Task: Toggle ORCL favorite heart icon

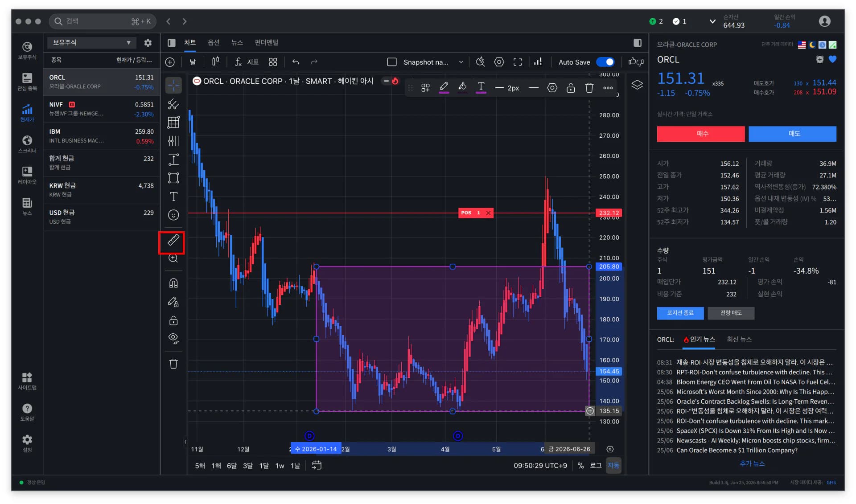Action: coord(832,59)
